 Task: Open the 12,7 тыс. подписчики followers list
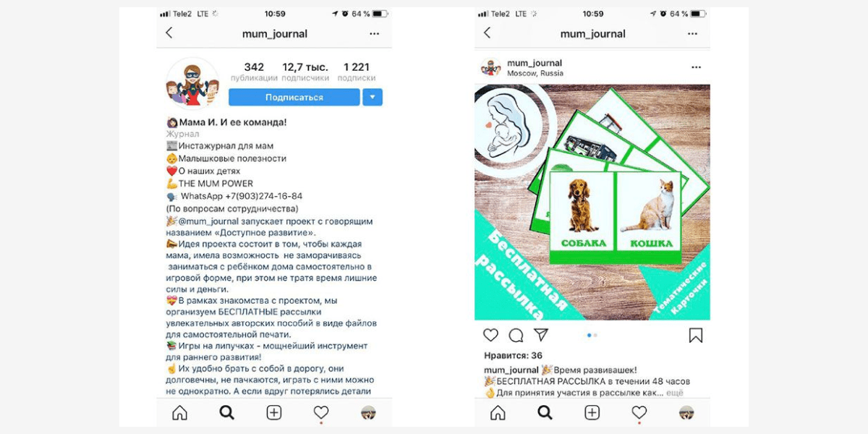tap(305, 72)
